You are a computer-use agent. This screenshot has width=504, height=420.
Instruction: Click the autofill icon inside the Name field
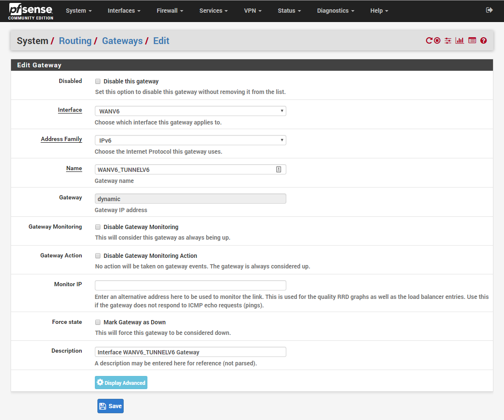click(279, 169)
